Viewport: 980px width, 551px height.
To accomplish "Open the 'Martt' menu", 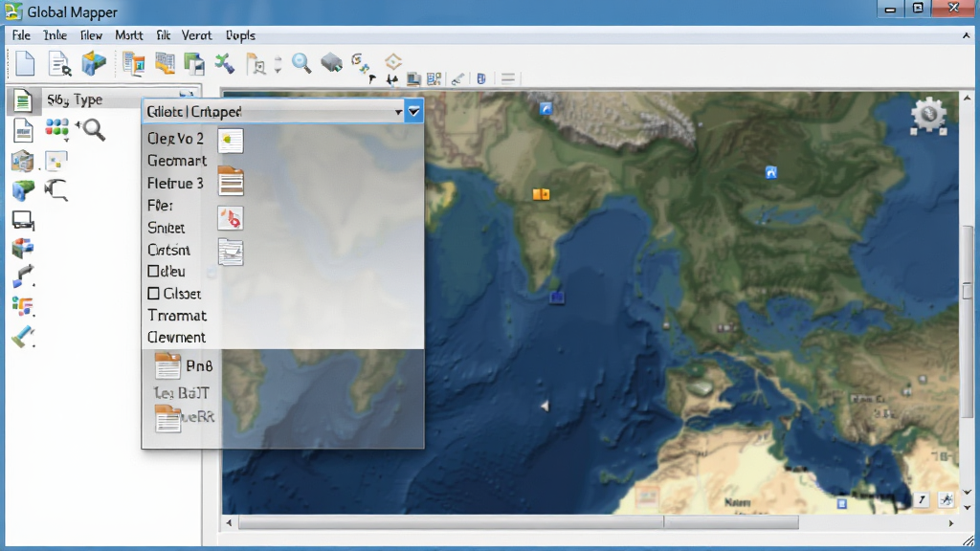I will tap(129, 35).
